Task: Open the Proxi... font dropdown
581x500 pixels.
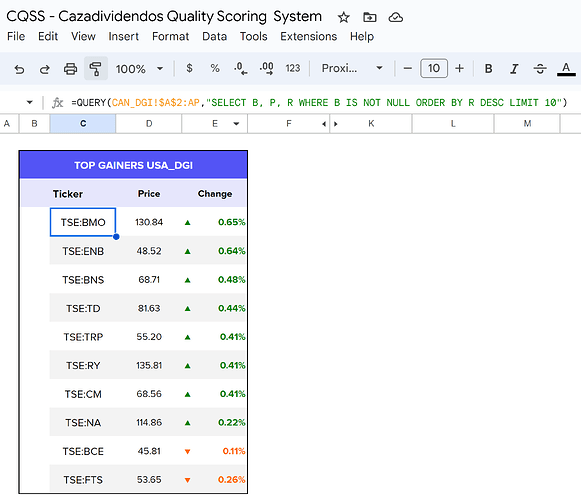Action: [352, 68]
